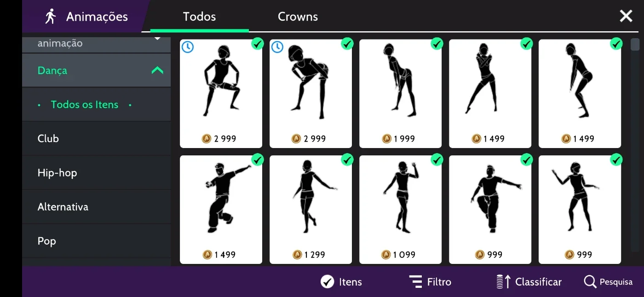Viewport: 644px width, 297px height.
Task: Select the kneeling dancer thumbnail priced 1 499
Action: (221, 210)
